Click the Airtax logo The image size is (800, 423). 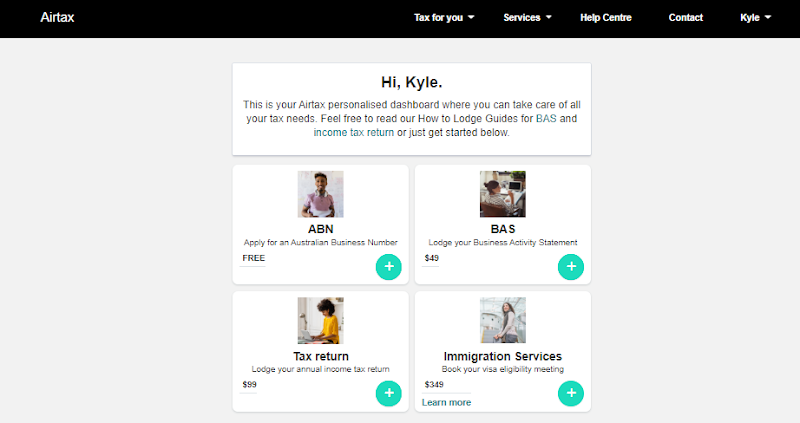coord(57,17)
